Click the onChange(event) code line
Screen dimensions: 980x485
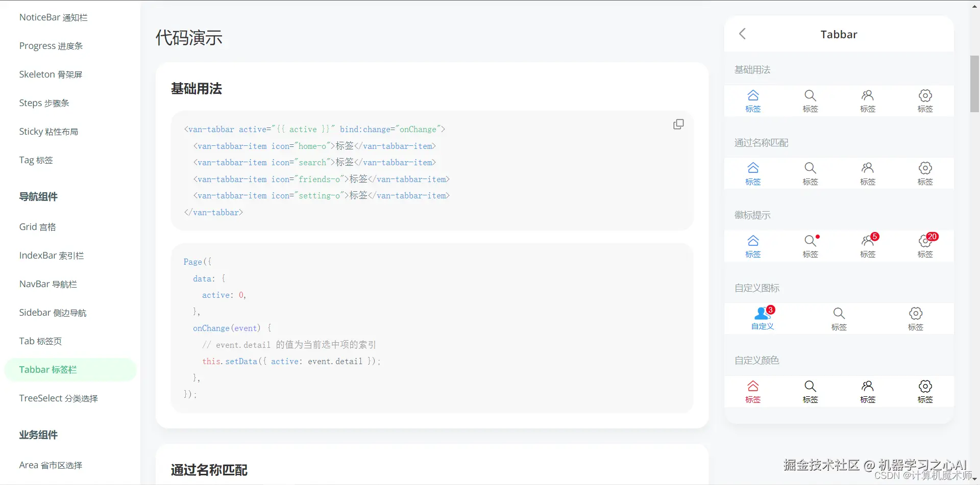(232, 328)
